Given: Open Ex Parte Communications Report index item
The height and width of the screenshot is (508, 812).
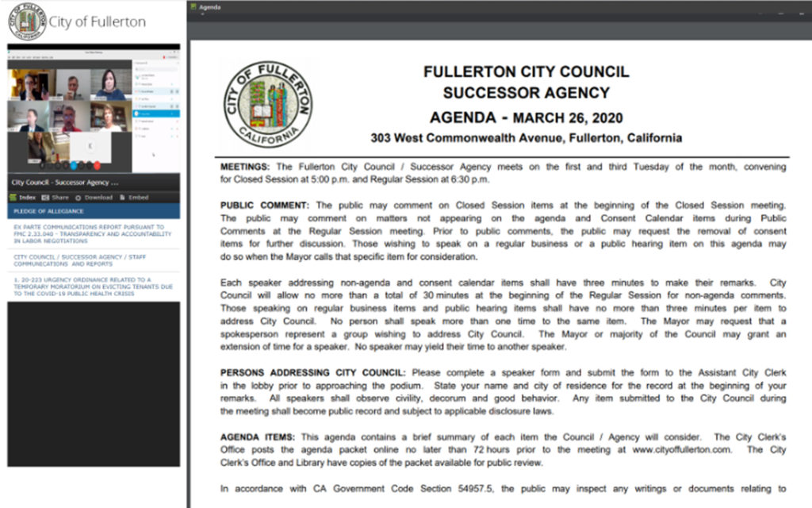Looking at the screenshot, I should coord(94,234).
